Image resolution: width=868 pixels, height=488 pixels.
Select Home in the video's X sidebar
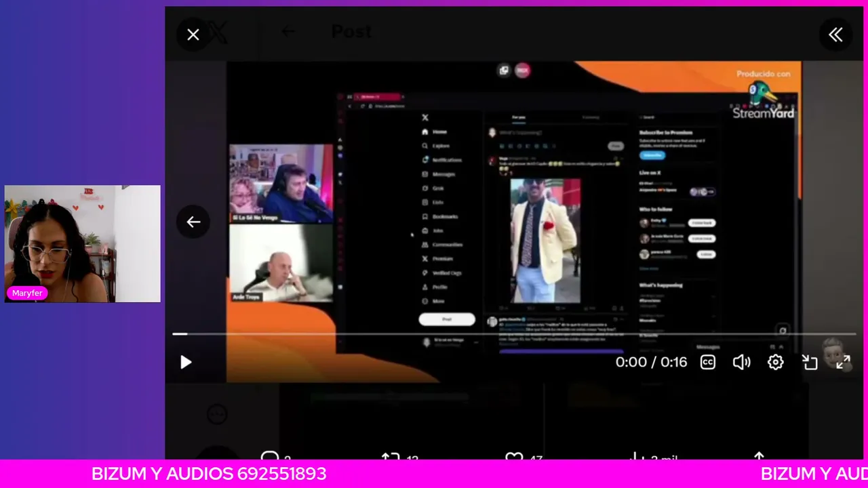click(435, 132)
